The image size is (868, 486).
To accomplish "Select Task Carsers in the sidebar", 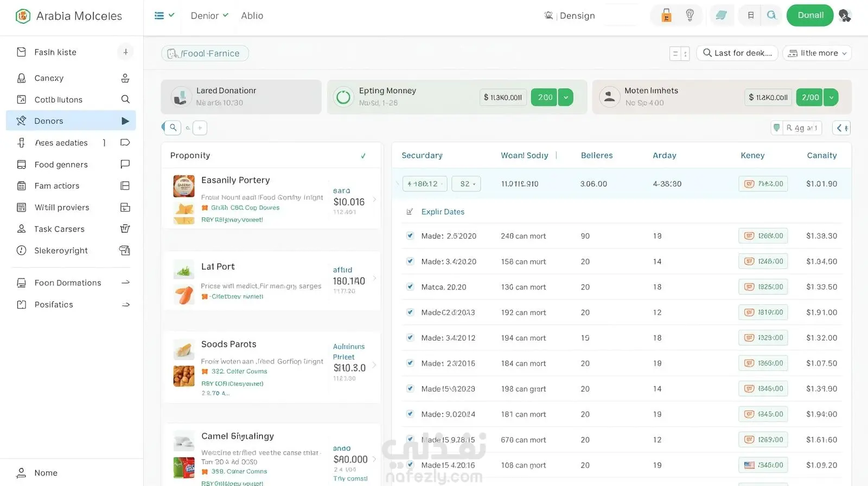I will (x=71, y=229).
